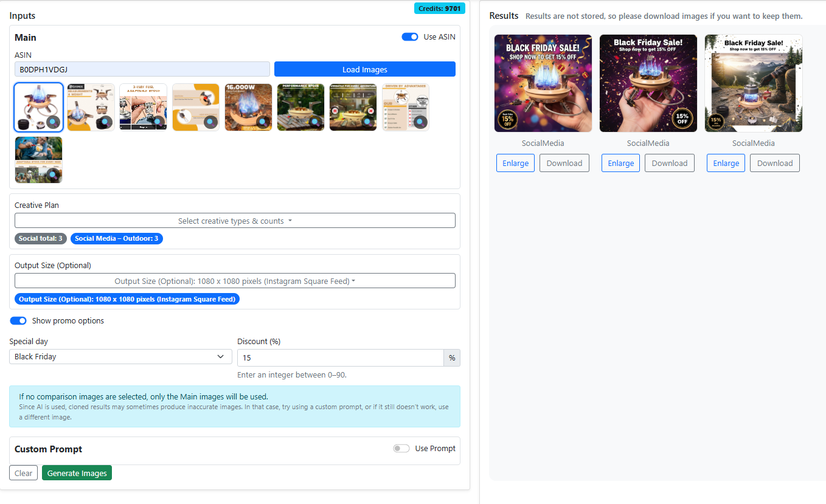Click magnifier icon on Performance Specs thumbnail
Image resolution: width=826 pixels, height=504 pixels.
[x=314, y=122]
